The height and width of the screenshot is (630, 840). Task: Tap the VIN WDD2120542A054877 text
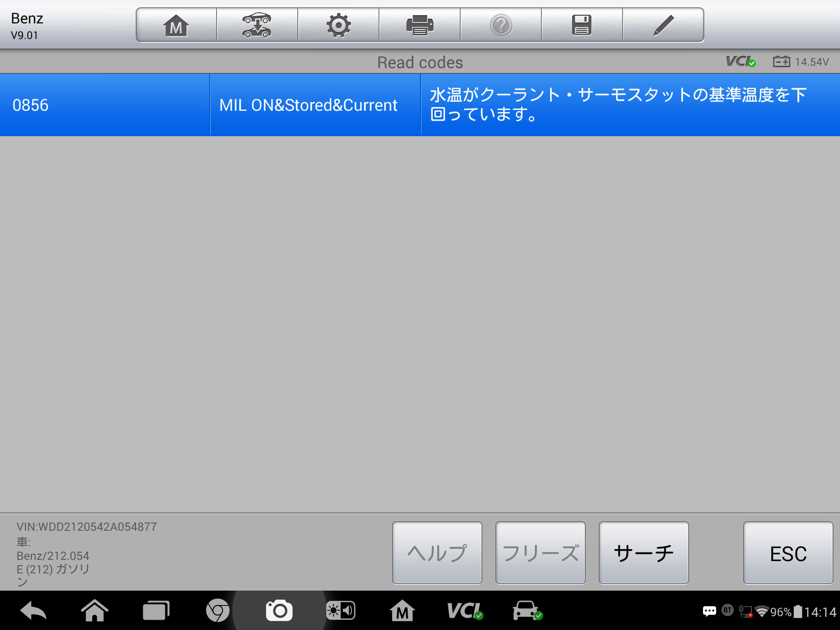87,527
